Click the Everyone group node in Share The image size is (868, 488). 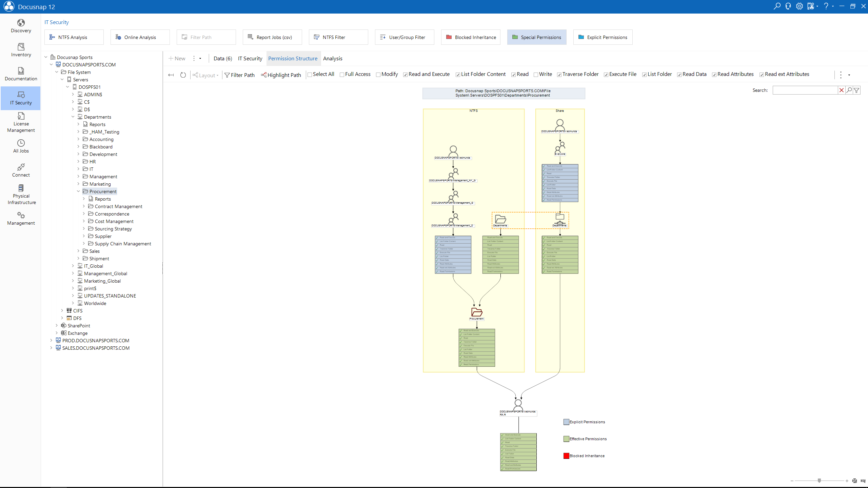[x=560, y=148]
